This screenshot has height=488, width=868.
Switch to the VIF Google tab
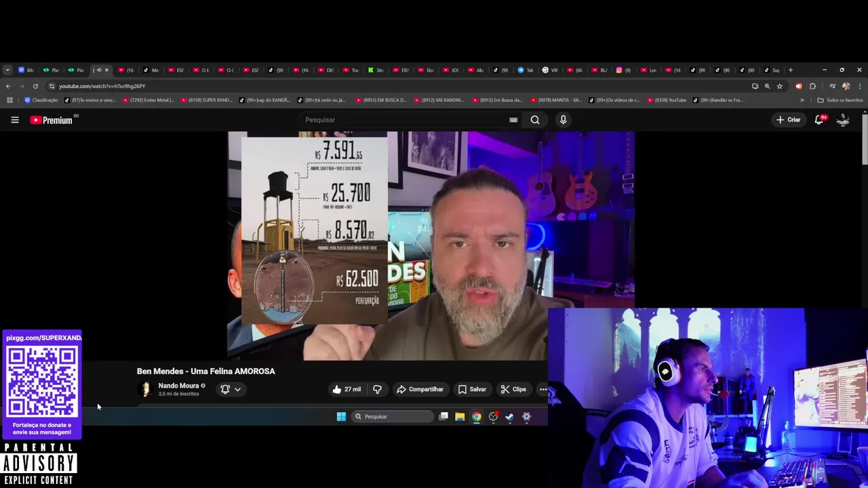point(551,70)
